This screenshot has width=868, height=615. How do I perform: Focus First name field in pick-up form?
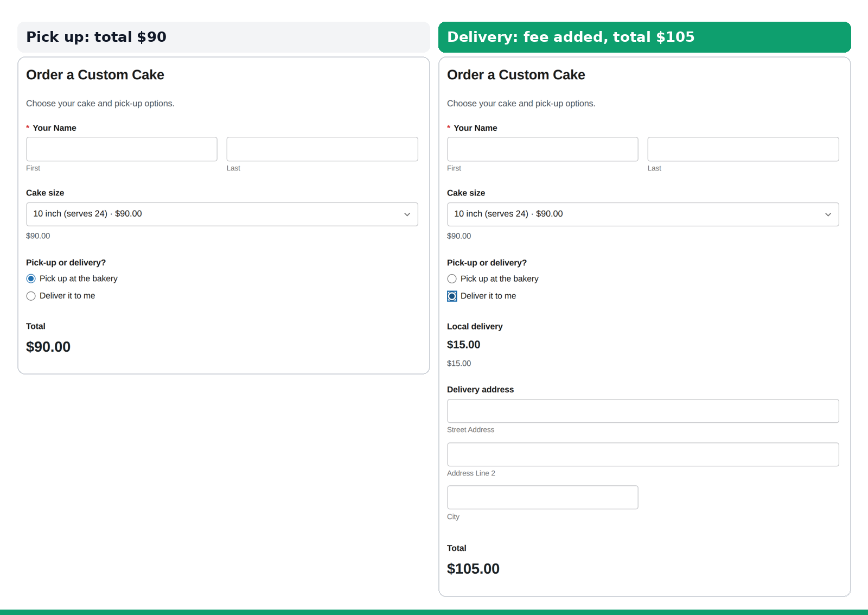[122, 149]
